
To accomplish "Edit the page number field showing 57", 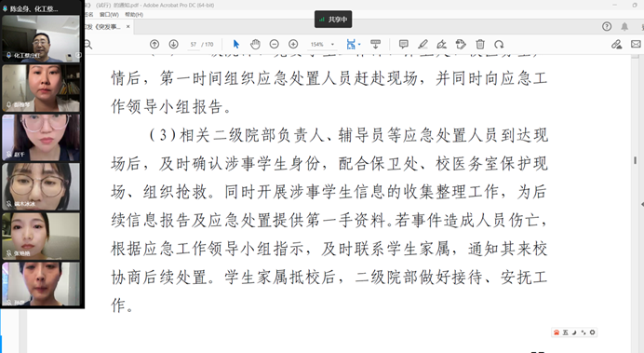I will (x=193, y=45).
